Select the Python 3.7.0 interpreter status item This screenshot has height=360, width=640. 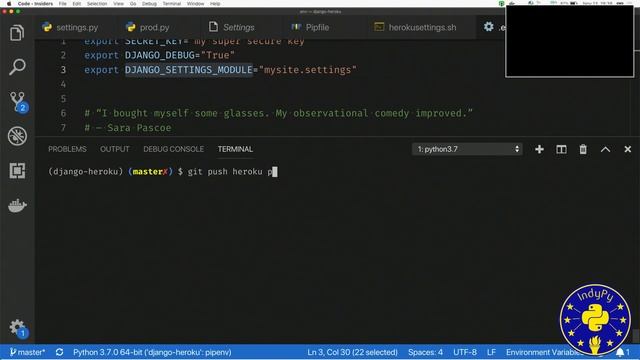(152, 352)
